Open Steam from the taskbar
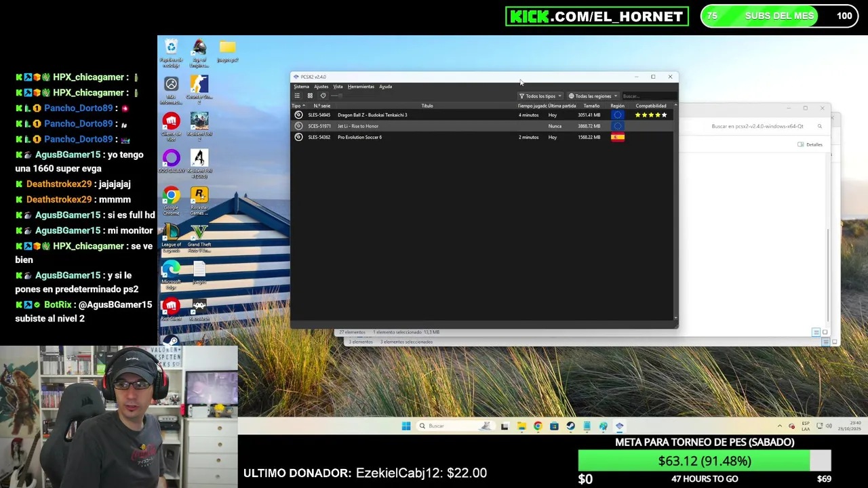The width and height of the screenshot is (868, 488). coord(570,426)
